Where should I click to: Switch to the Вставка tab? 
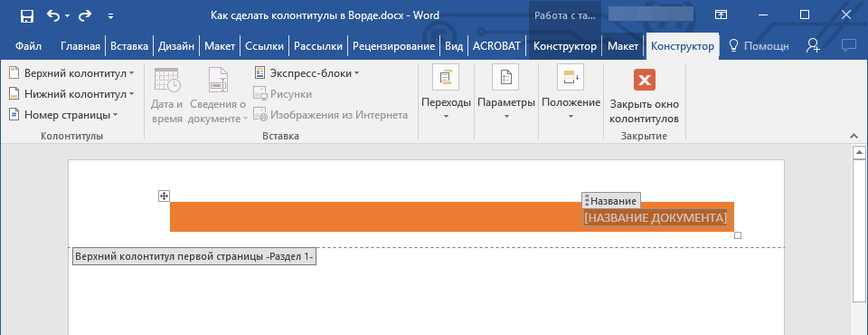click(129, 46)
